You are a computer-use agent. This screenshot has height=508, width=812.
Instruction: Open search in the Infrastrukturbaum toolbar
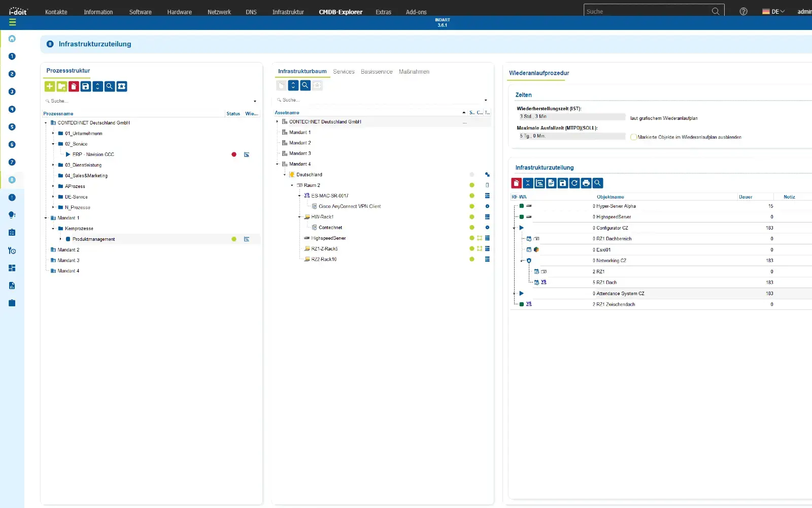tap(305, 85)
